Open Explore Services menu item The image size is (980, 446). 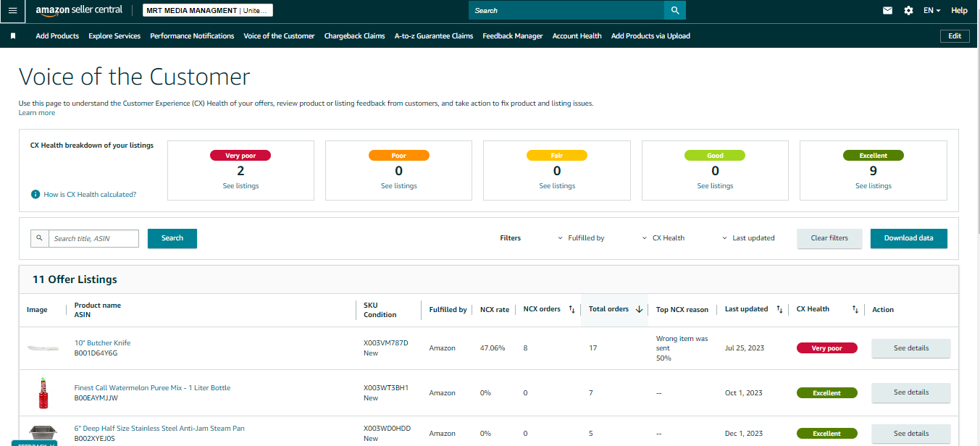114,35
